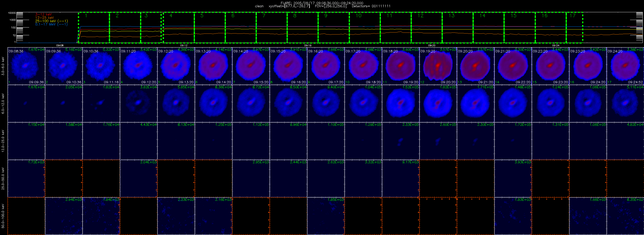Click the 5.16E+03 peak value label
This screenshot has width=644, height=235.
[73, 49]
